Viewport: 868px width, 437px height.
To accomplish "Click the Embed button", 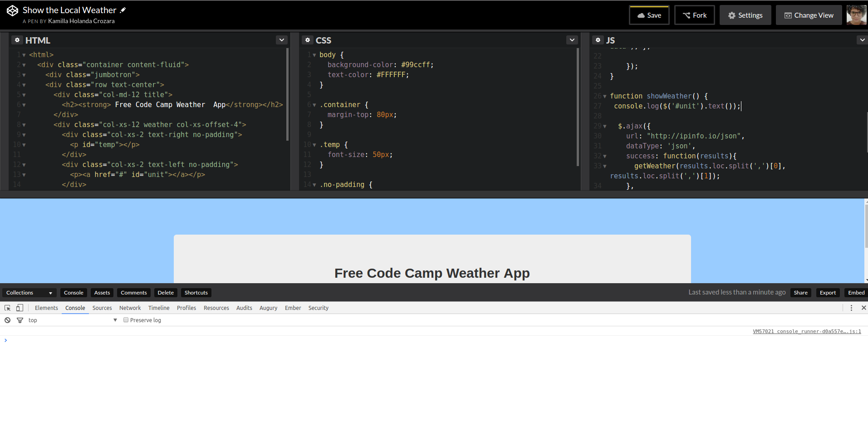I will [856, 293].
